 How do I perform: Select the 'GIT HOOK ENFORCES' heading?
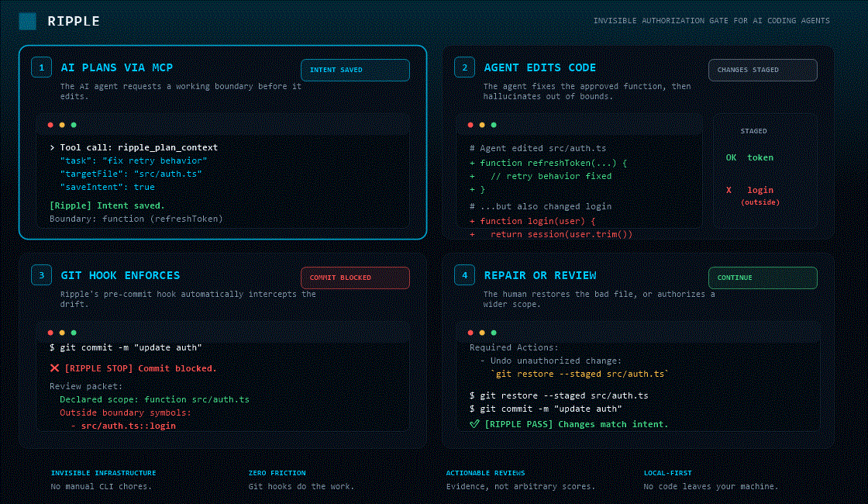coord(120,275)
